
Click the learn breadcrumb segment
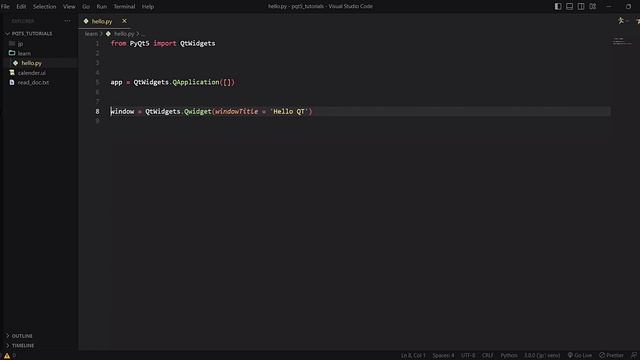tap(91, 34)
